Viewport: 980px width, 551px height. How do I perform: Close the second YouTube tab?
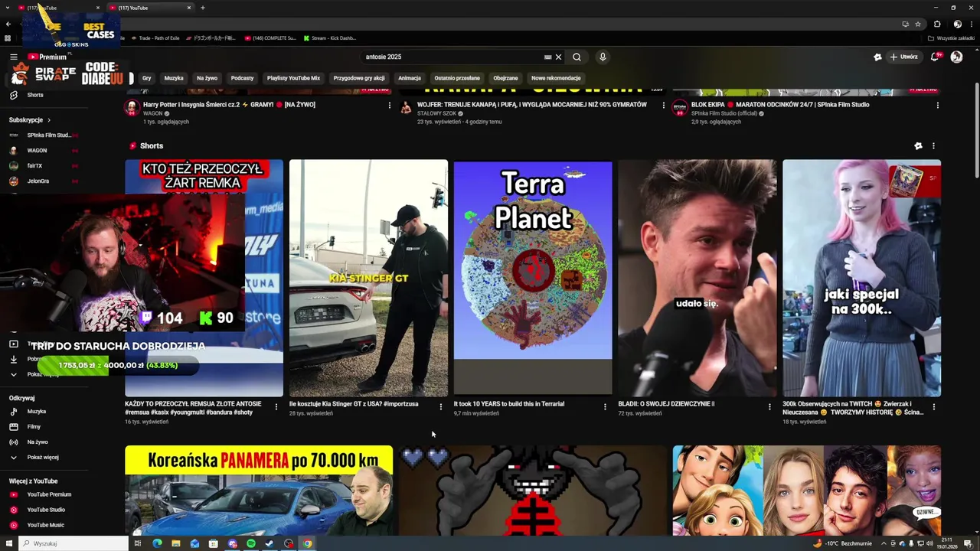[189, 8]
